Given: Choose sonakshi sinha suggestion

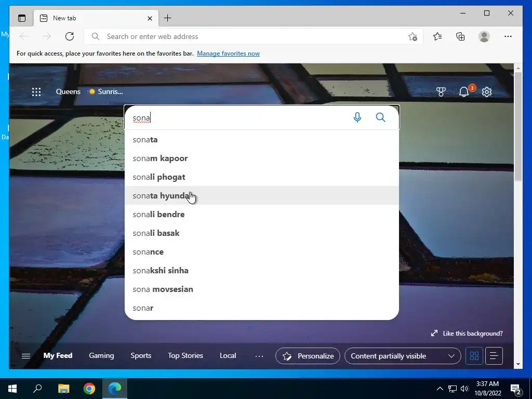Looking at the screenshot, I should point(262,270).
